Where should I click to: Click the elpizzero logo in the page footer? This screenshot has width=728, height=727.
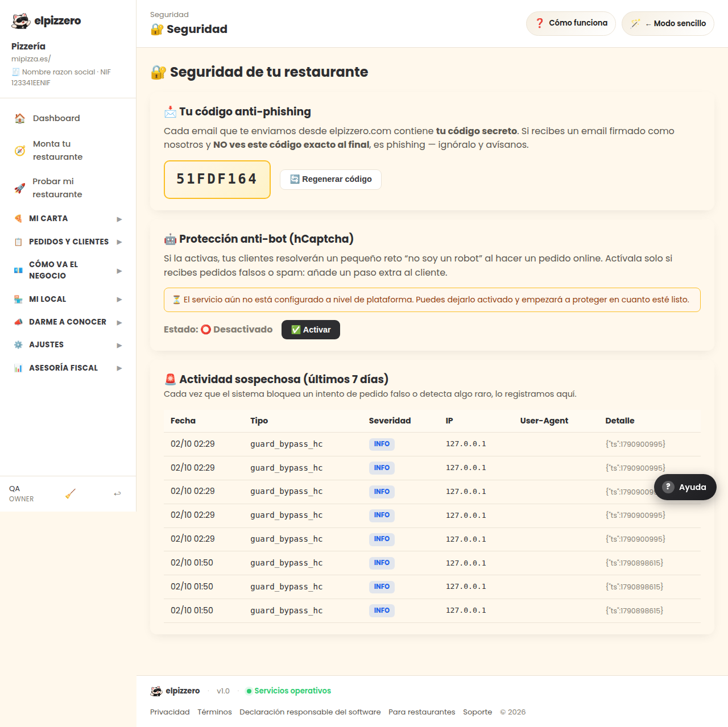coord(175,691)
